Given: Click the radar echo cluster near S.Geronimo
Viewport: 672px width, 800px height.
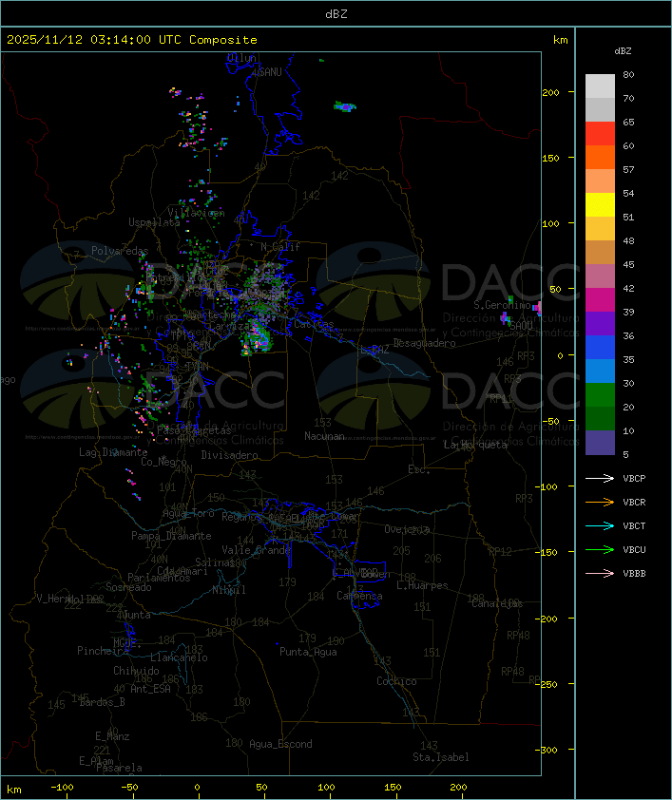Looking at the screenshot, I should [506, 318].
